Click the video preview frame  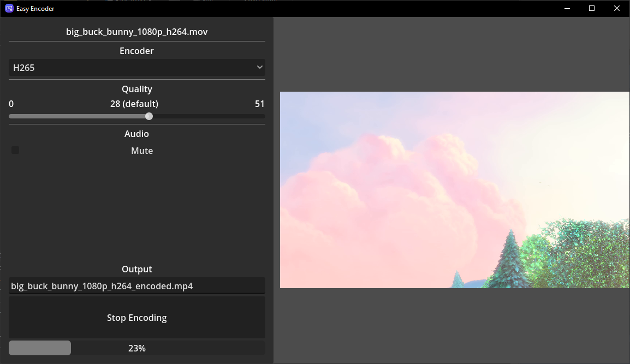tap(455, 189)
